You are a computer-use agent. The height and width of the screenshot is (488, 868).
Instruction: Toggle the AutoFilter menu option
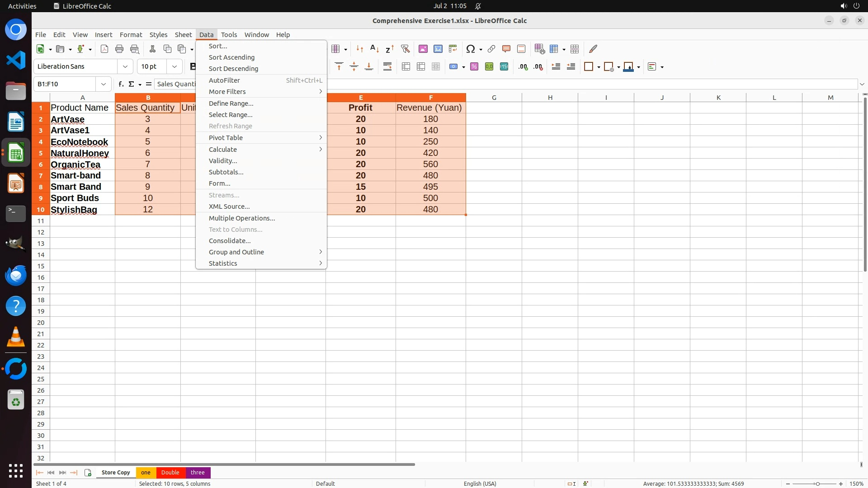[x=224, y=80]
